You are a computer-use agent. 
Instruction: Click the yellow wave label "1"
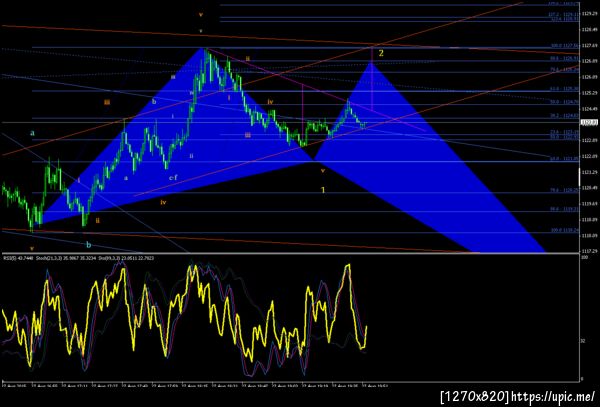[323, 190]
